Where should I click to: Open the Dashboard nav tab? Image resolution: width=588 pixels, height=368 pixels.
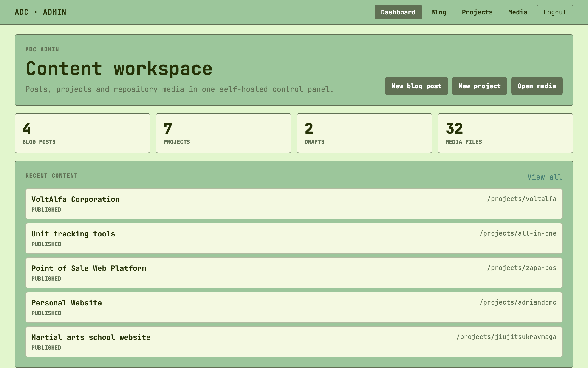pyautogui.click(x=398, y=12)
